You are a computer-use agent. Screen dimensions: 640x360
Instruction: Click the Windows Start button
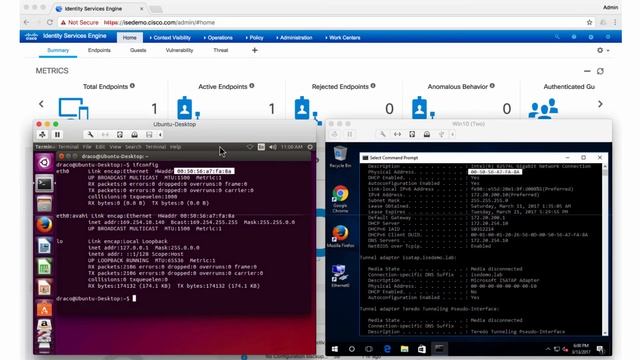coord(335,349)
